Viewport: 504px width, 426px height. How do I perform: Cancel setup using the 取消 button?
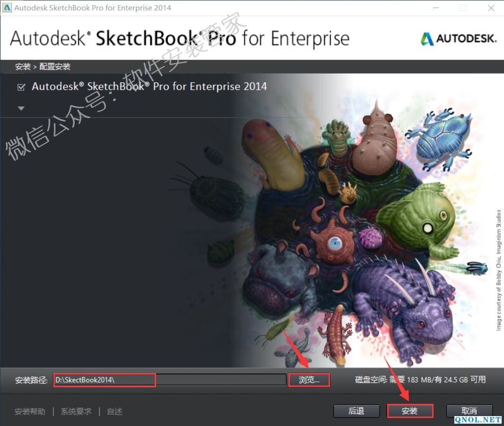pos(469,411)
